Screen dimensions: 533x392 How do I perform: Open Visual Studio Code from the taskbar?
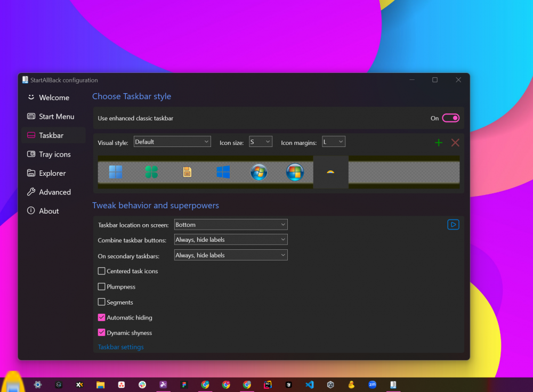(310, 385)
